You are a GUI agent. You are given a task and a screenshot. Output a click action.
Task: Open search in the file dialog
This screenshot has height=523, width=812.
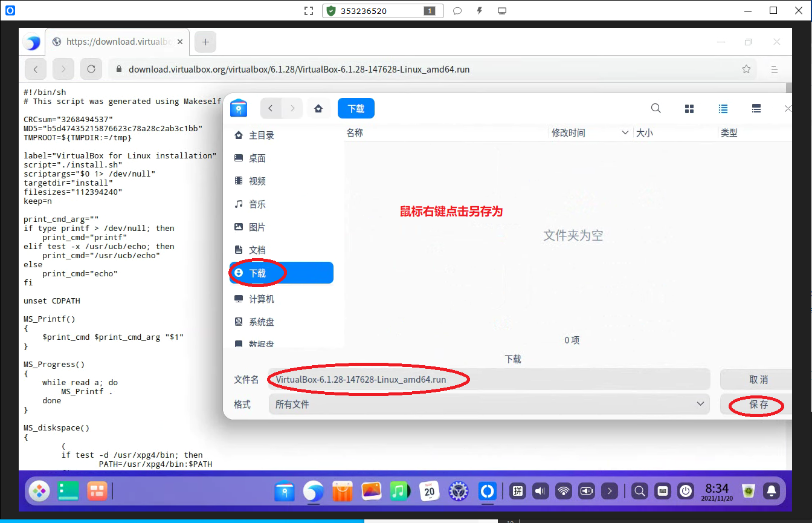point(656,109)
